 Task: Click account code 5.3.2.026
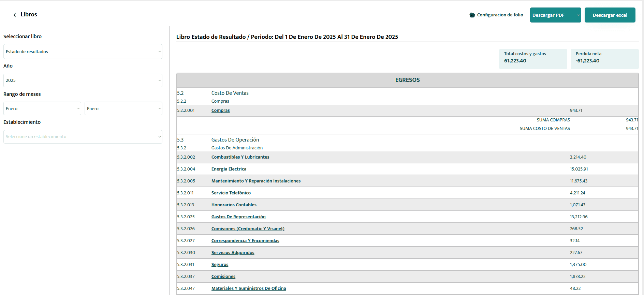tap(186, 229)
